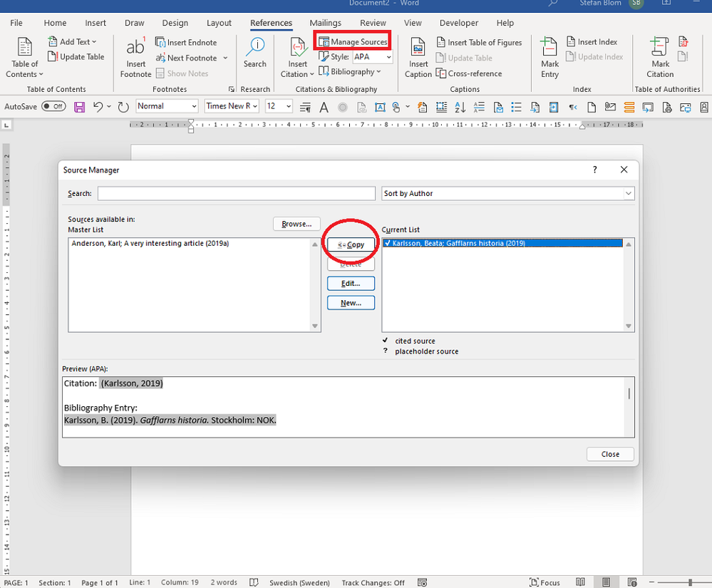This screenshot has height=588, width=712.
Task: Click the Close button in Source Manager
Action: (x=610, y=454)
